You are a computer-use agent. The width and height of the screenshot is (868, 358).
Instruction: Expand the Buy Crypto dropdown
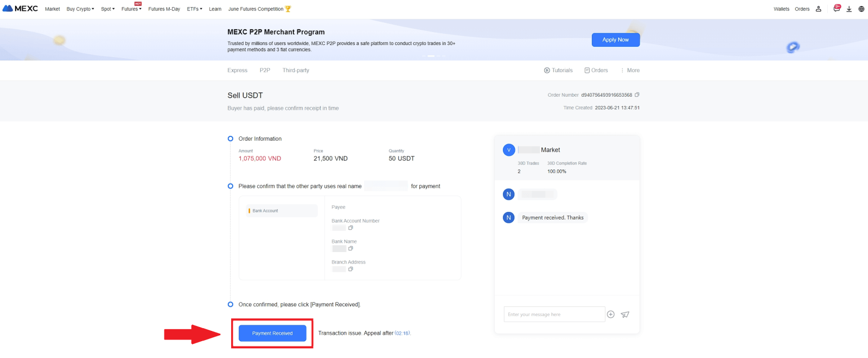(x=80, y=9)
